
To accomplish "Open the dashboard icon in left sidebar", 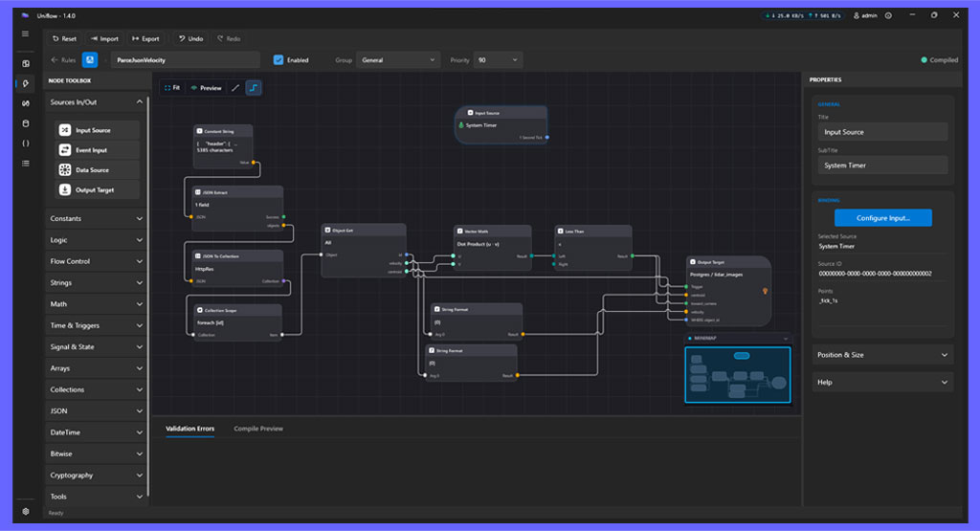I will pyautogui.click(x=26, y=64).
